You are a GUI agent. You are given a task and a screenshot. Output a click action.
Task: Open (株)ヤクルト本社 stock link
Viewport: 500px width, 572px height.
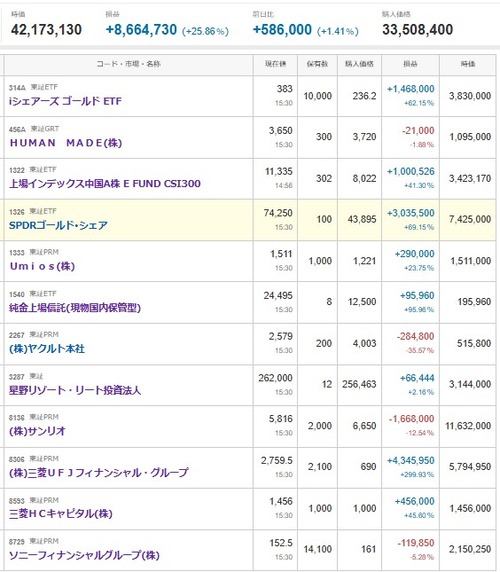tap(47, 349)
